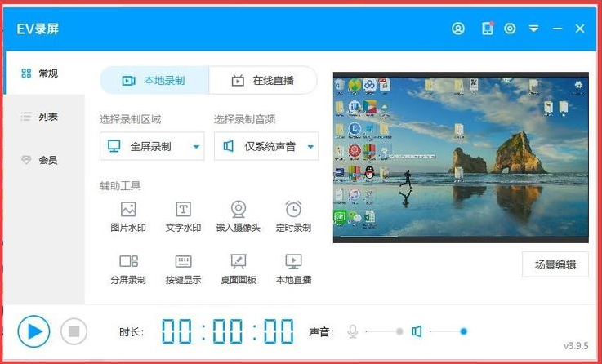Click the 场景编辑 scene edit button
The image size is (602, 364).
click(x=555, y=264)
